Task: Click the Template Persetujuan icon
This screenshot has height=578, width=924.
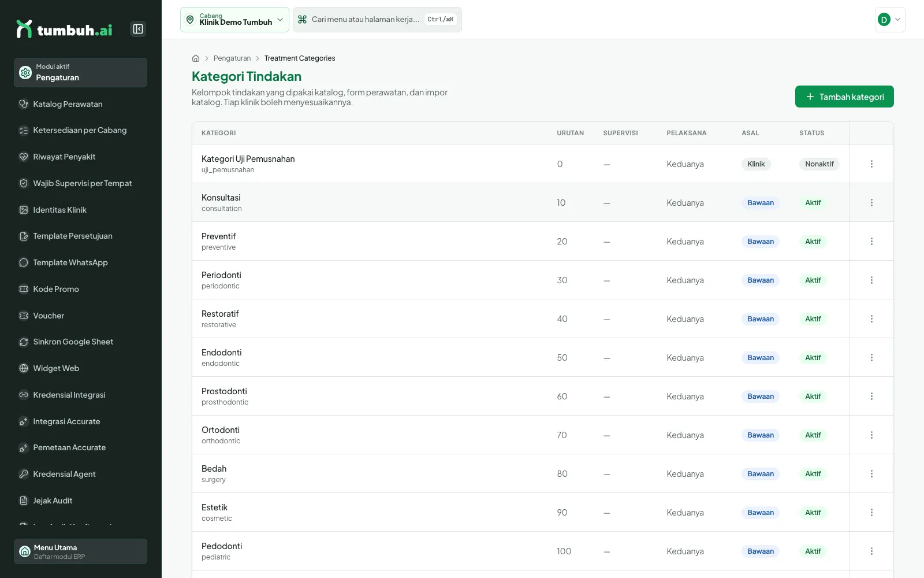Action: 24,236
